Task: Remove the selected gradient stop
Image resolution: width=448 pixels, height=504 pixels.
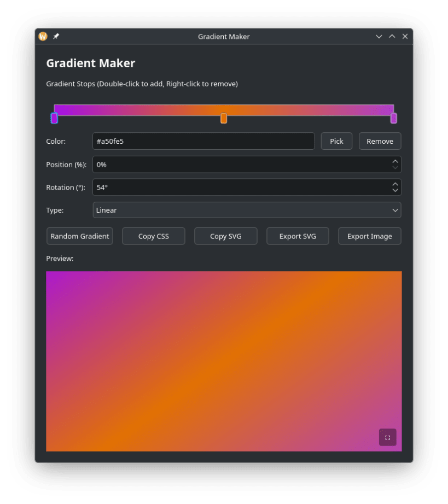Action: [x=380, y=141]
